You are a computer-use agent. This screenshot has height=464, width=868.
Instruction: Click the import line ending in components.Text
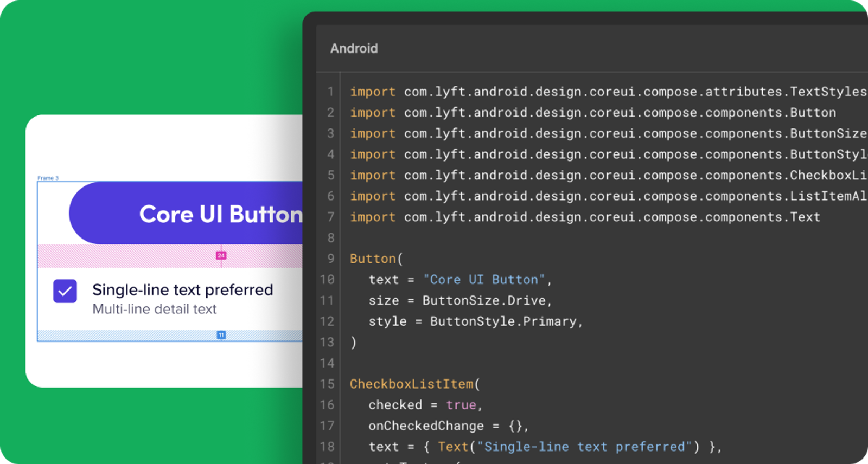tap(585, 217)
